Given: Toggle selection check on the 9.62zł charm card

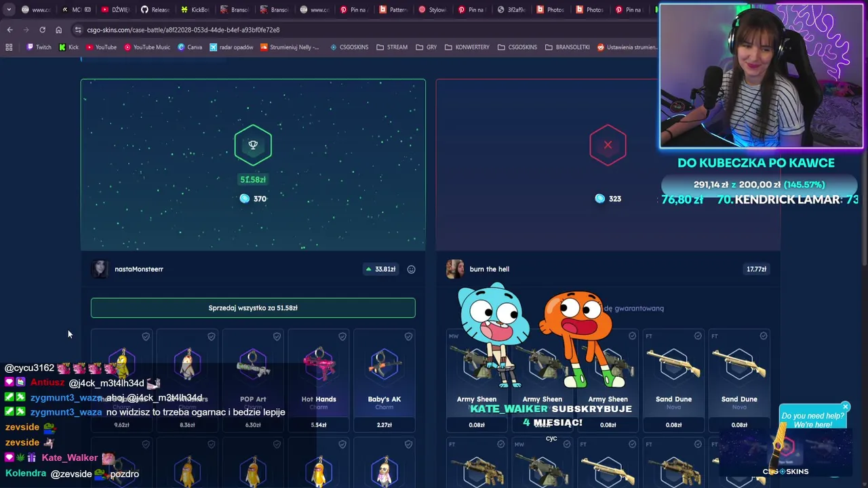Looking at the screenshot, I should click(x=146, y=336).
